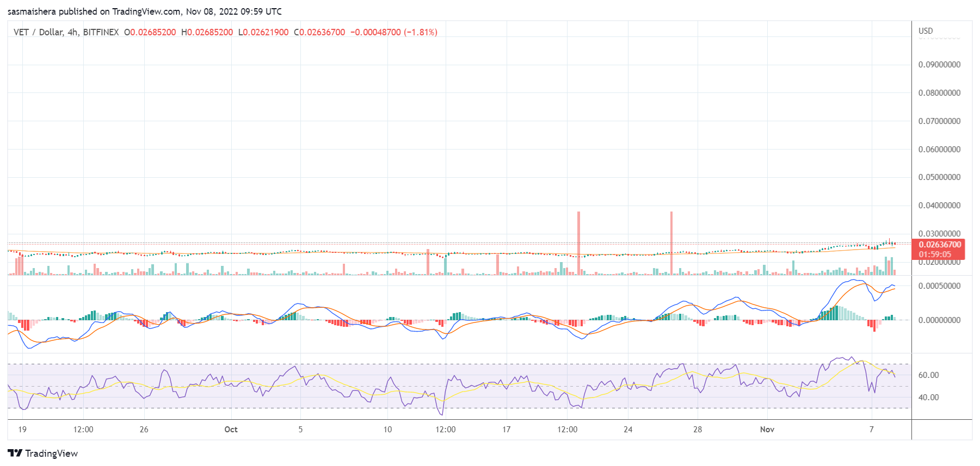Click the TradingView logo icon

[15, 453]
